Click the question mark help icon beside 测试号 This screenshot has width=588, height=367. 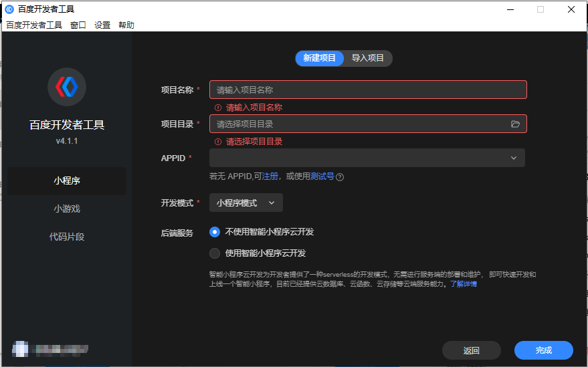click(x=340, y=177)
